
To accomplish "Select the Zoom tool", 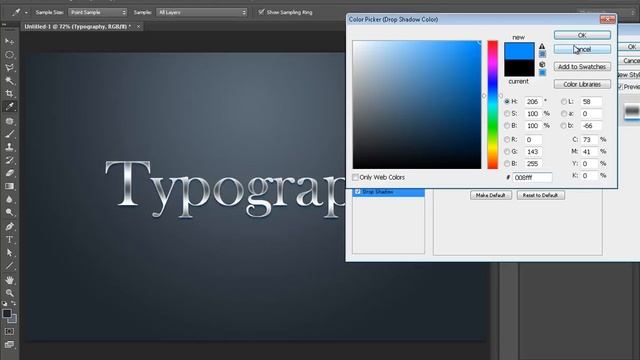I will tap(9, 293).
